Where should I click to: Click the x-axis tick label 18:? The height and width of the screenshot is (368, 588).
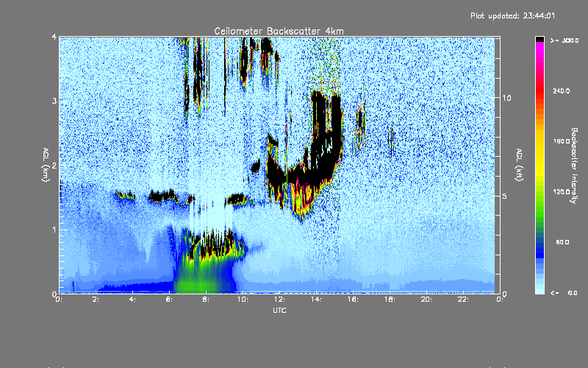coord(390,300)
